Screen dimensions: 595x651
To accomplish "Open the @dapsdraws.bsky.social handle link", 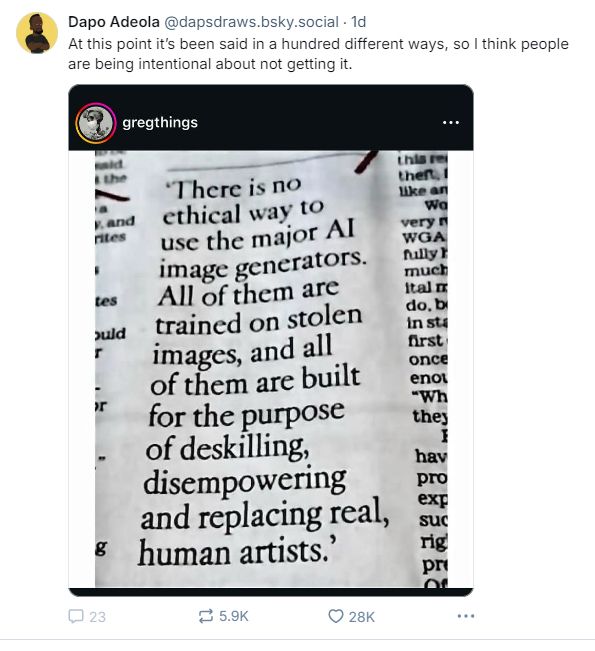I will (x=251, y=22).
